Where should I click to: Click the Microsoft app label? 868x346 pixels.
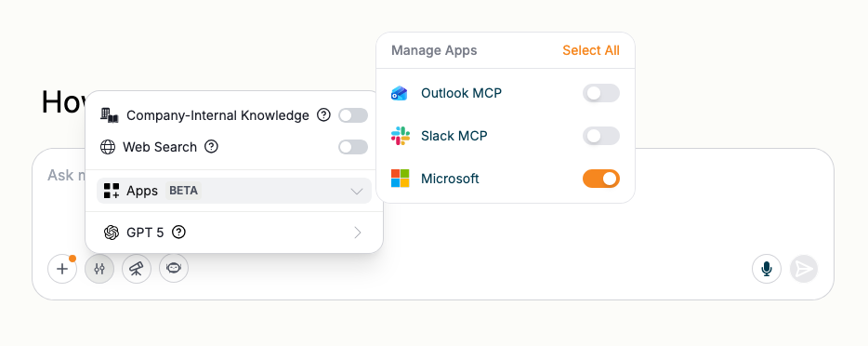click(x=450, y=179)
